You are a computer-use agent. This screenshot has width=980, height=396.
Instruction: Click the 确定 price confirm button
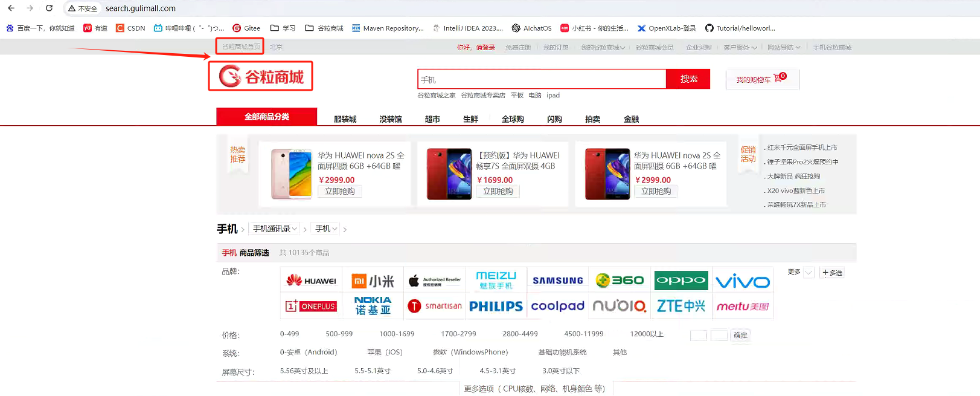point(740,335)
